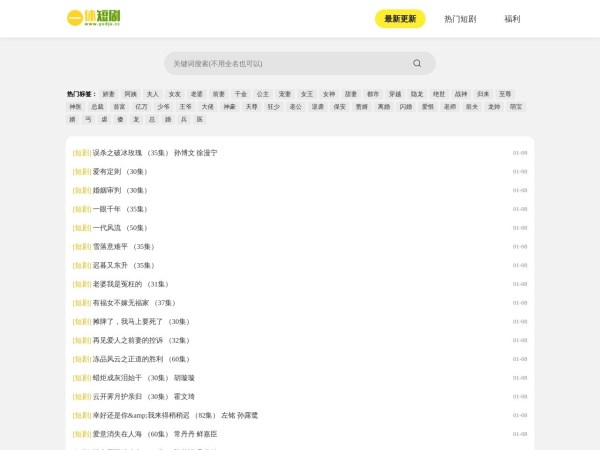Select the 千金 hot tag
This screenshot has width=600, height=450.
241,93
